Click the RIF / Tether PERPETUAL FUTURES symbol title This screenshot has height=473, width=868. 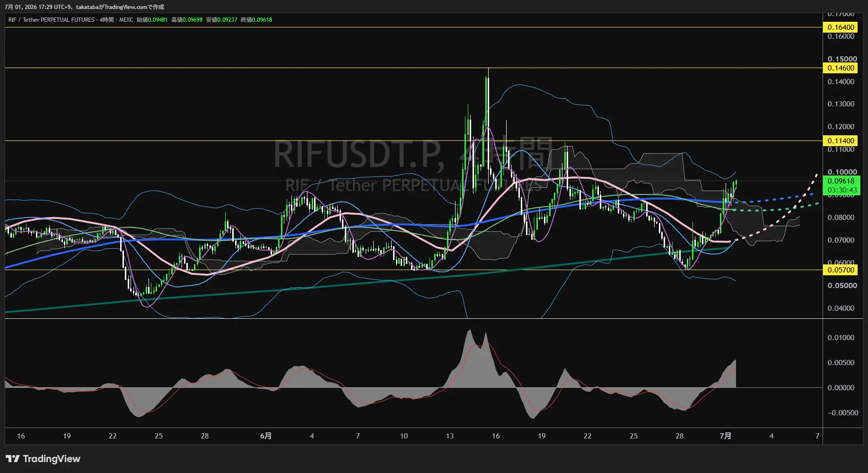point(51,20)
